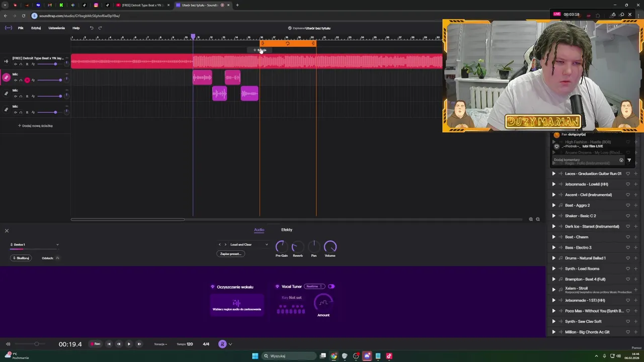Image resolution: width=644 pixels, height=362 pixels.
Task: Solo the first Mic track
Action: coord(21,80)
